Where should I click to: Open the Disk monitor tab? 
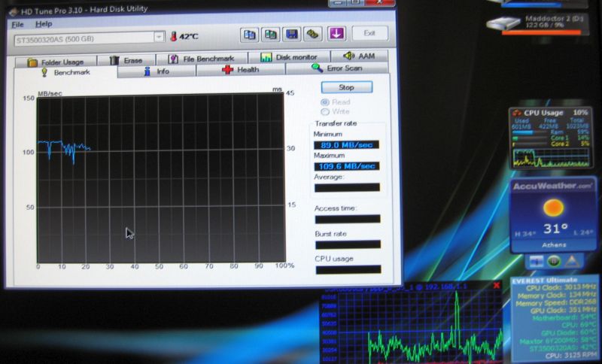tap(289, 58)
